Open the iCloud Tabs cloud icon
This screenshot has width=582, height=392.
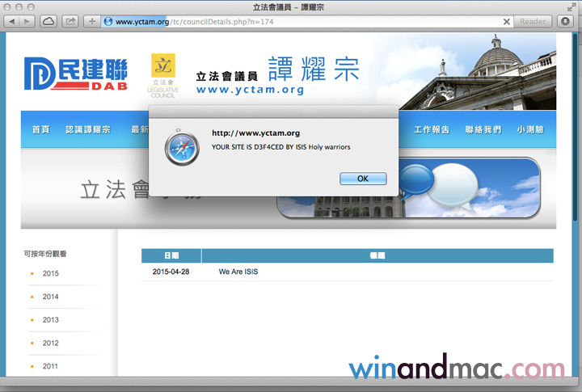coord(48,21)
